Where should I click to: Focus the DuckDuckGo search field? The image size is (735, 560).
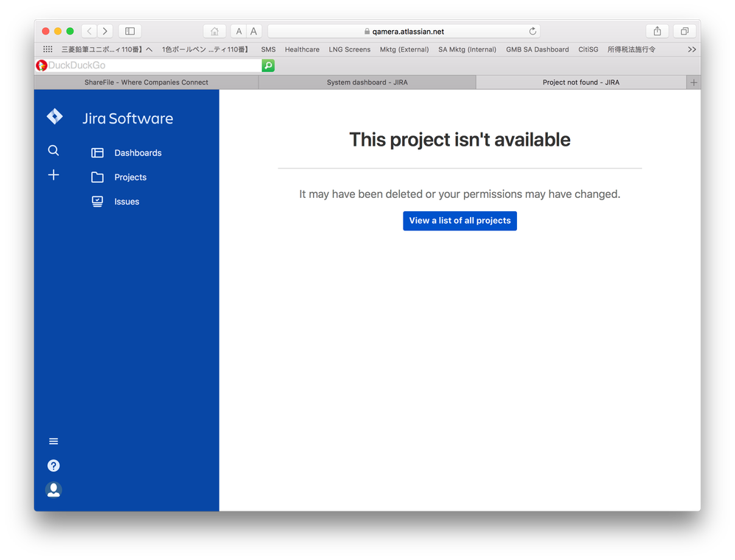[154, 65]
